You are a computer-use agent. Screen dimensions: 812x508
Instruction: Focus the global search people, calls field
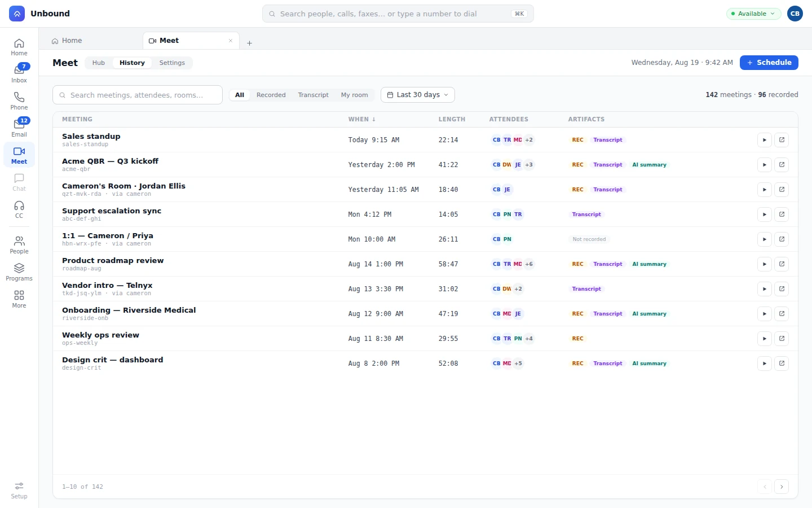(398, 14)
